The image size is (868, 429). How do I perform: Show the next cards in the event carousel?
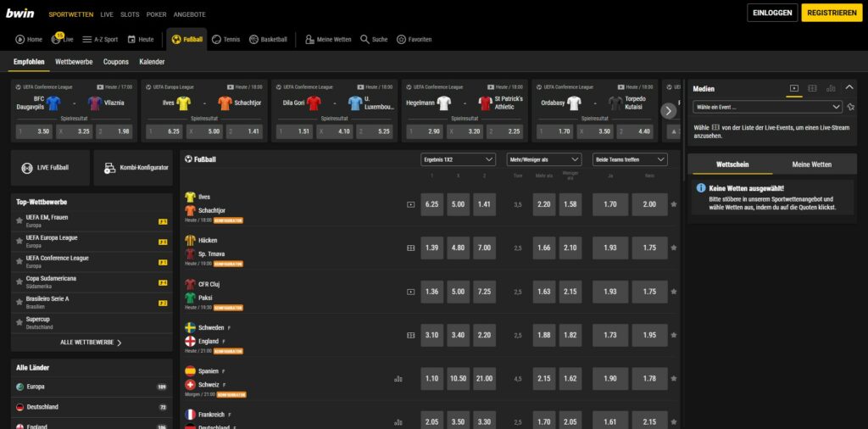click(669, 111)
